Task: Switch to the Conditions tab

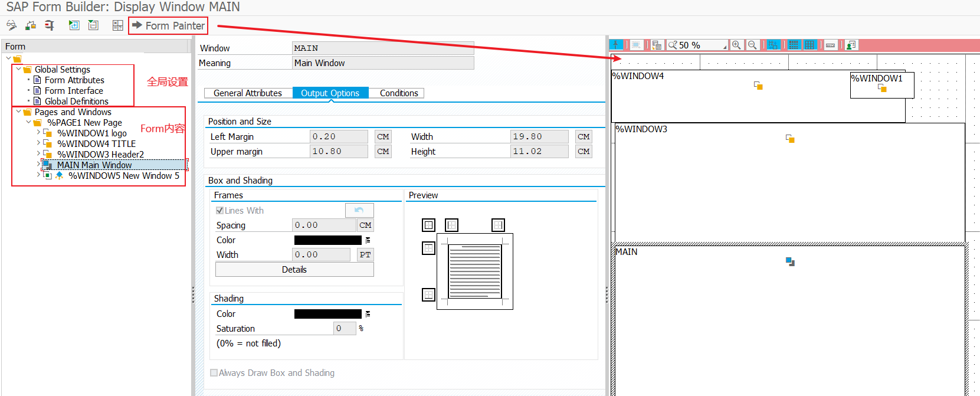Action: click(399, 93)
